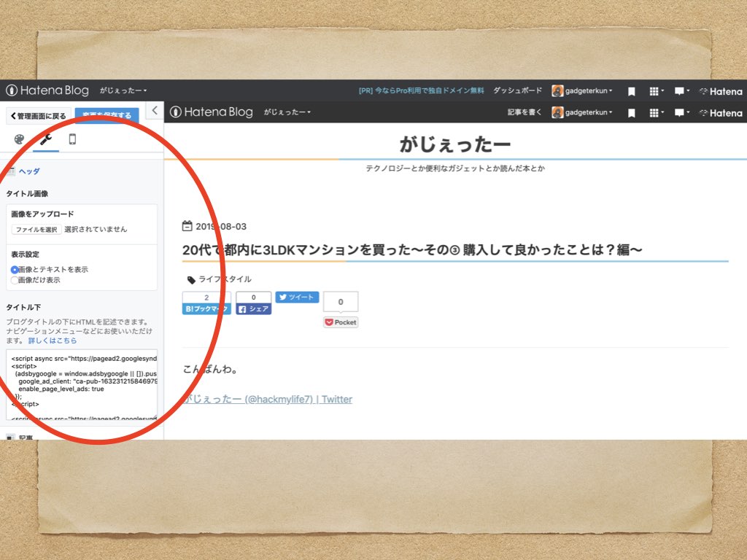Open speech bubble icon in preview header
The height and width of the screenshot is (560, 747).
[x=682, y=113]
